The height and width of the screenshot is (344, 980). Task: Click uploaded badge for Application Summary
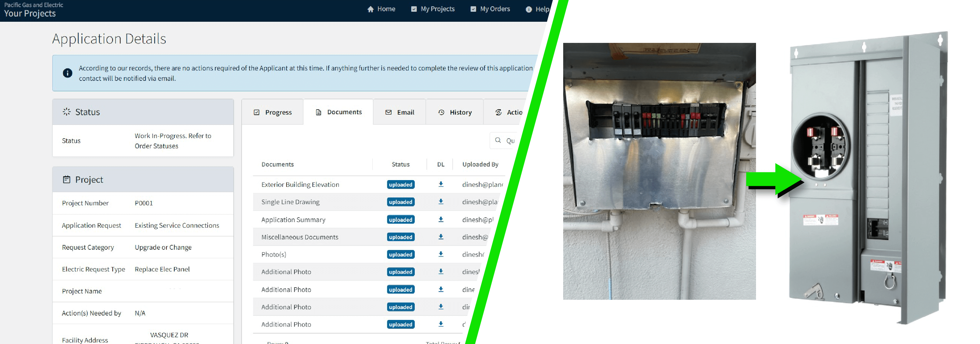pos(401,219)
